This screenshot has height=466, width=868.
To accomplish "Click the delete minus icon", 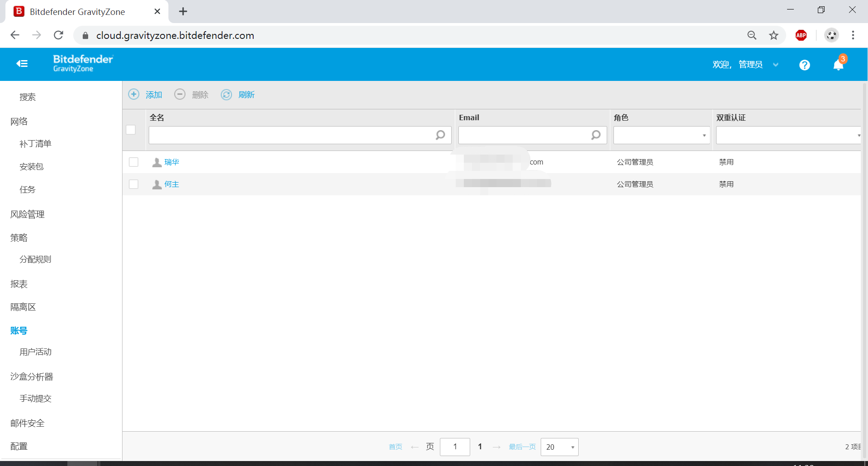I will (x=180, y=94).
